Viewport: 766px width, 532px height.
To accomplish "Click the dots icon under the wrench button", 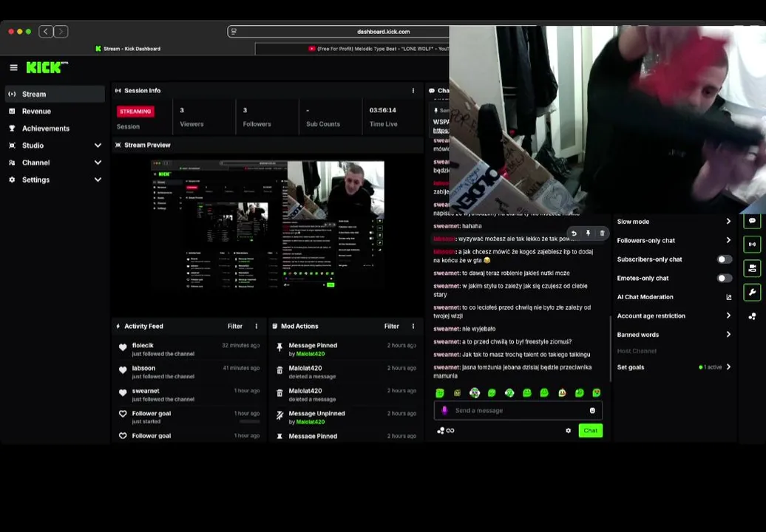I will tap(753, 316).
